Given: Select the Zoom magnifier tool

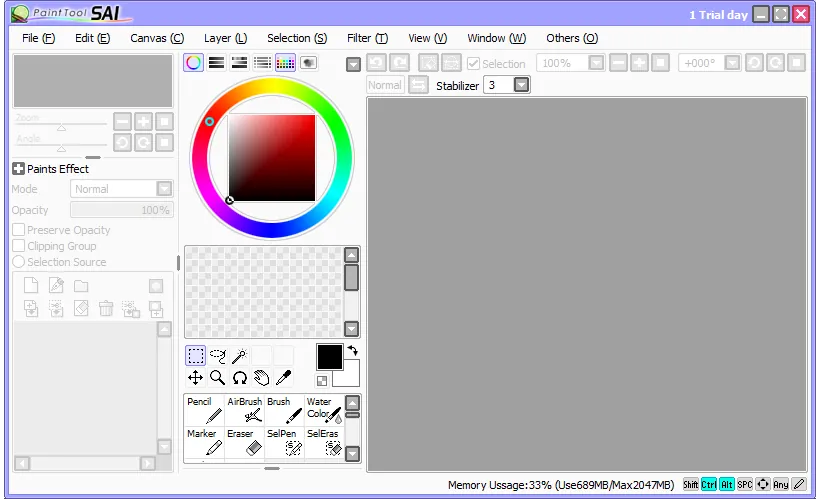Looking at the screenshot, I should point(218,378).
